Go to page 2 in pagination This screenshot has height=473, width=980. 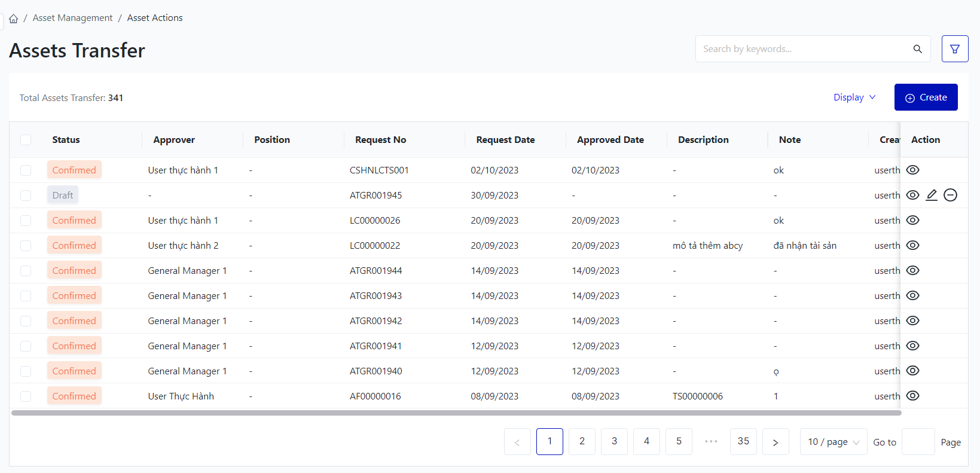click(x=582, y=441)
